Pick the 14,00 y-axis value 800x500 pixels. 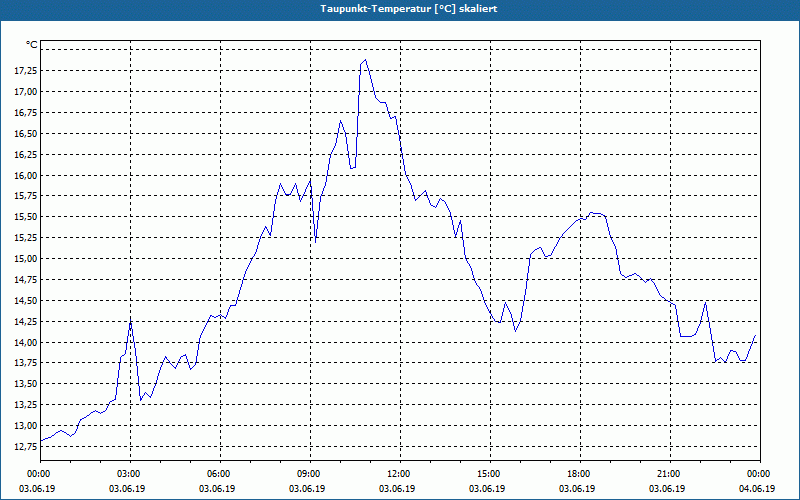(x=26, y=343)
